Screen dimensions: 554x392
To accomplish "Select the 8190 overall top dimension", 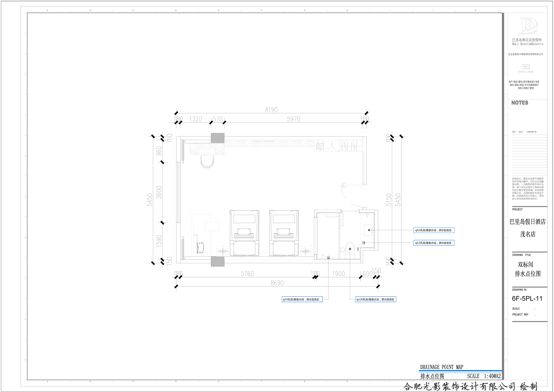I will [271, 110].
